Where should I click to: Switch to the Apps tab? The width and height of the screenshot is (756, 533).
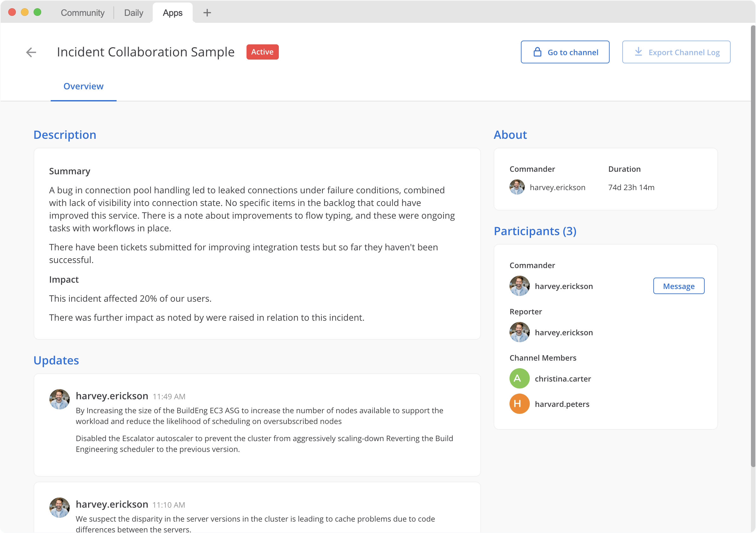point(172,12)
